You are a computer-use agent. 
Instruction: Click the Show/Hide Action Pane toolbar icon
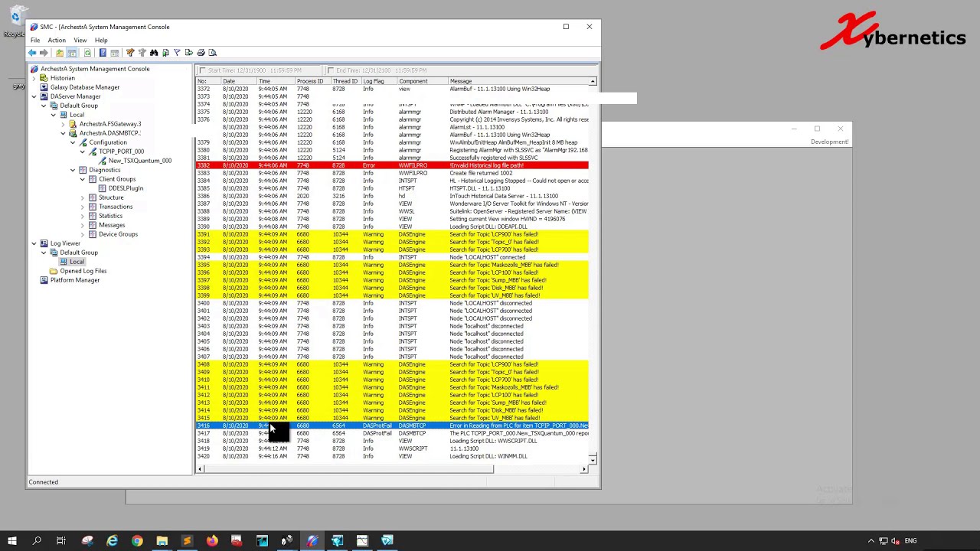click(x=115, y=53)
